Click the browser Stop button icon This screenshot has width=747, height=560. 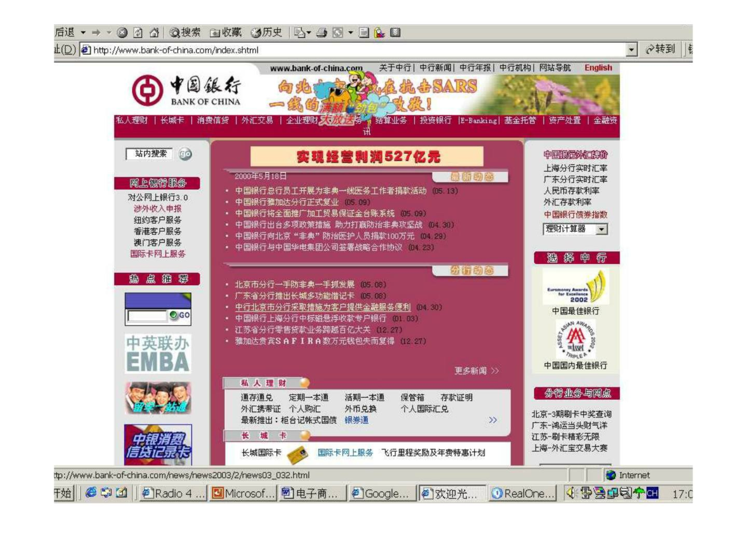122,33
